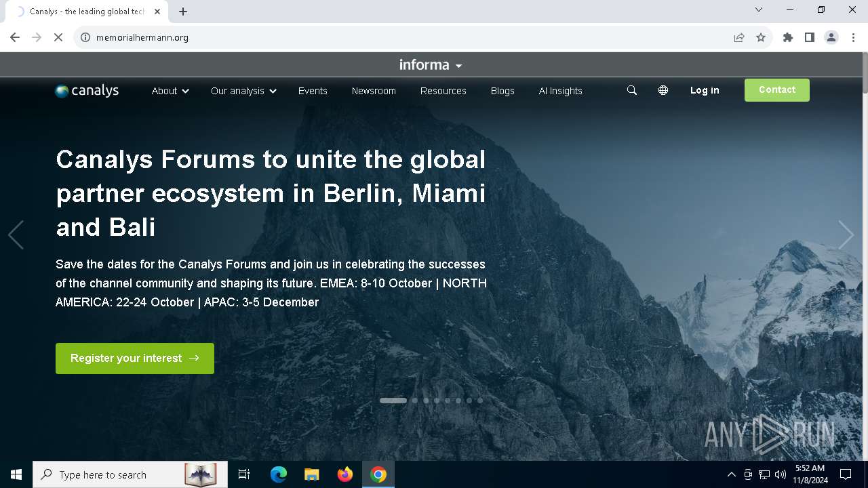868x488 pixels.
Task: Share this page icon in address bar
Action: click(739, 37)
